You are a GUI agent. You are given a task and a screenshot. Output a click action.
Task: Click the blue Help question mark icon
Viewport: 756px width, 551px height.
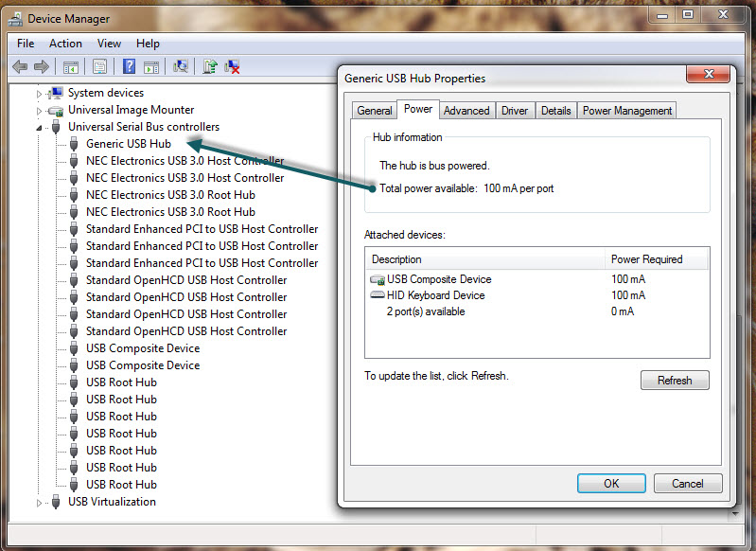tap(130, 66)
